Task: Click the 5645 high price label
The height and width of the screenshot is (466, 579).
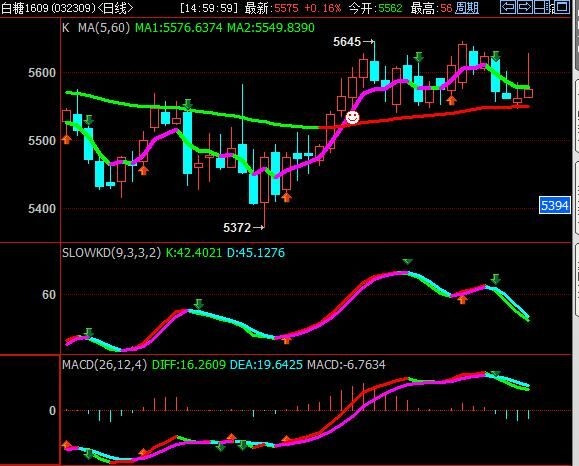Action: pyautogui.click(x=347, y=42)
